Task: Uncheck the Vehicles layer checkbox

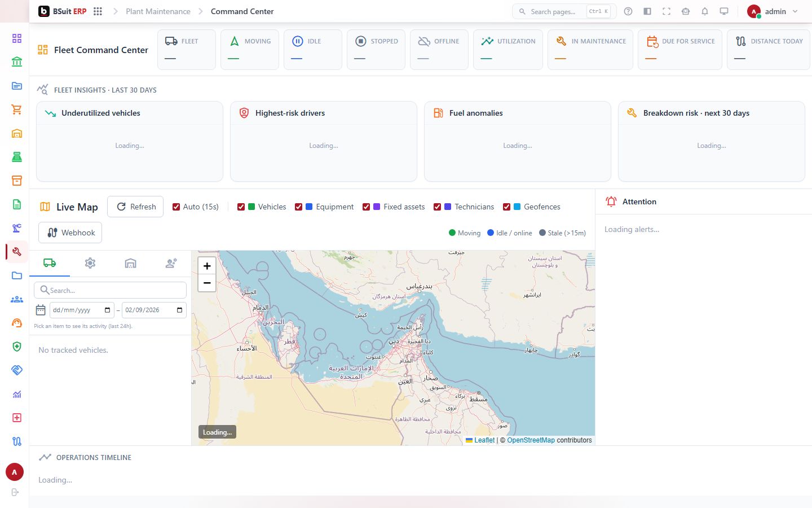Action: (x=241, y=207)
